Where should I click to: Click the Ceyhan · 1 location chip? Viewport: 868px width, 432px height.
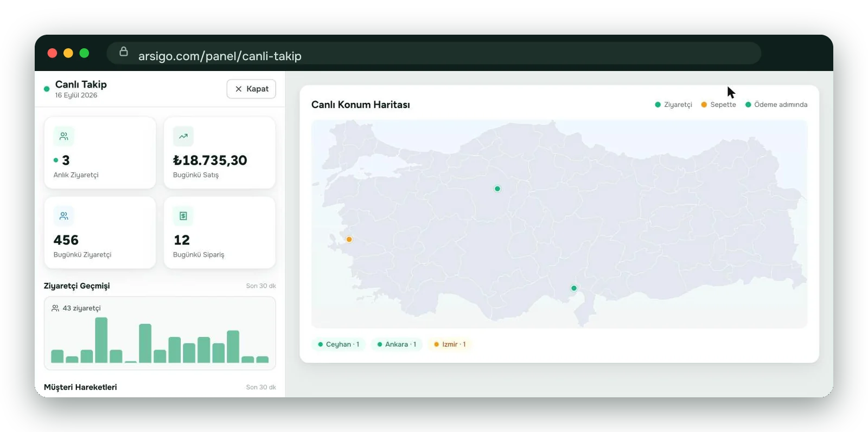coord(339,344)
